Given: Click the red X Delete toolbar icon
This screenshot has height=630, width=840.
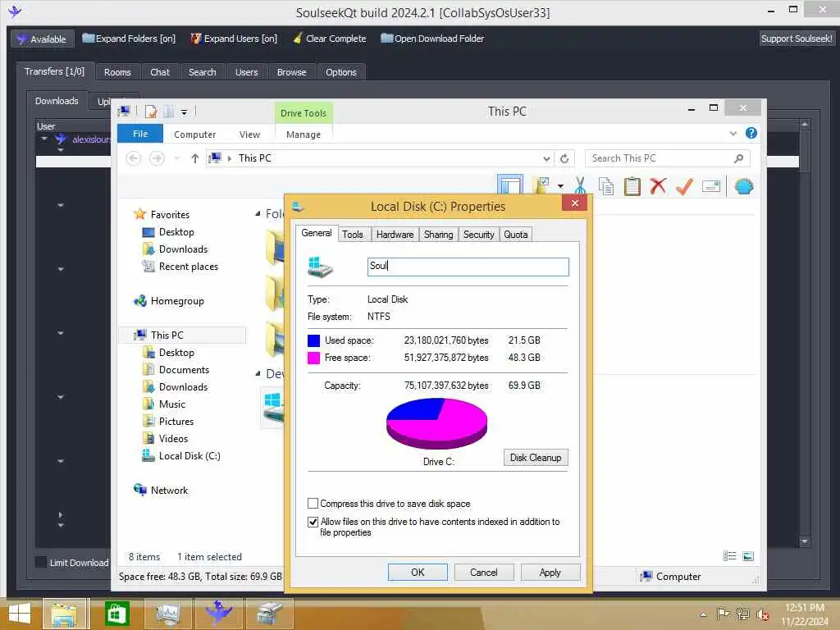Looking at the screenshot, I should click(x=658, y=186).
